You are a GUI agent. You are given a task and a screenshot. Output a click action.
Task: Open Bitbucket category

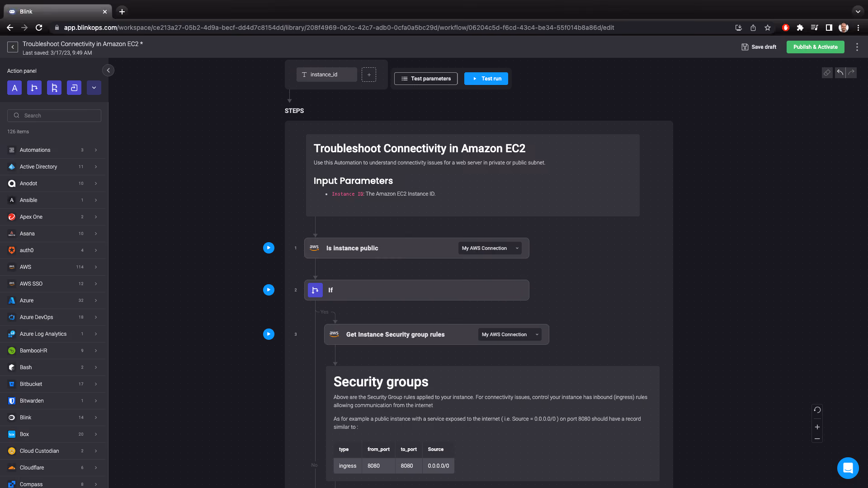(52, 384)
